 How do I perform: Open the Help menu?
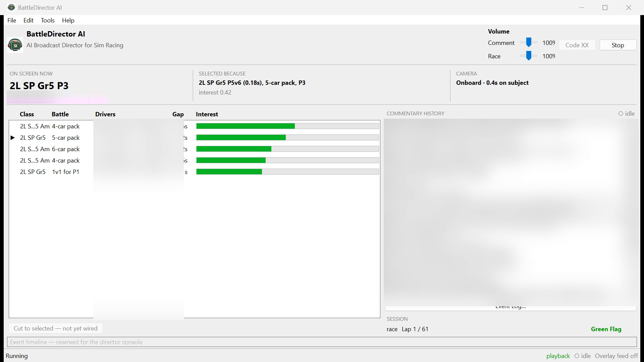(68, 20)
